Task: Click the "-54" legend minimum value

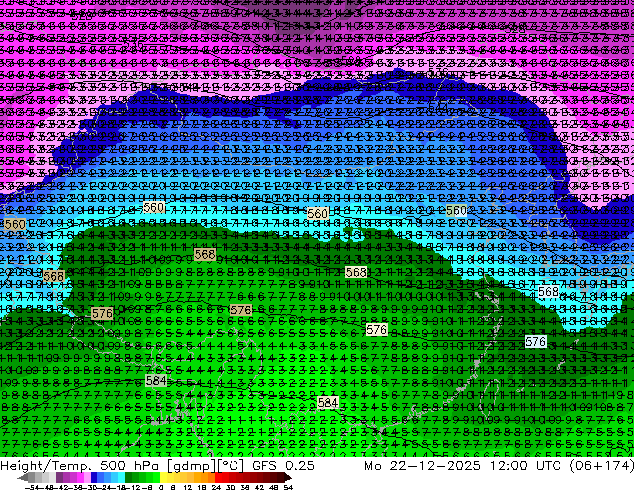Action: tap(32, 487)
